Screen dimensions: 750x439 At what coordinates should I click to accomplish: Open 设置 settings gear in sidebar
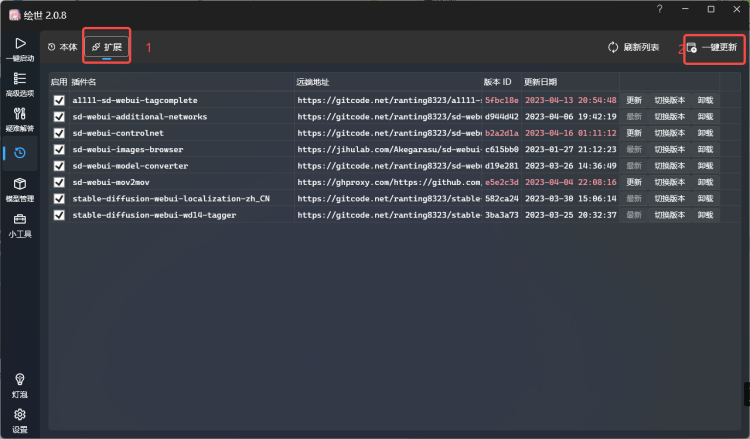[19, 420]
